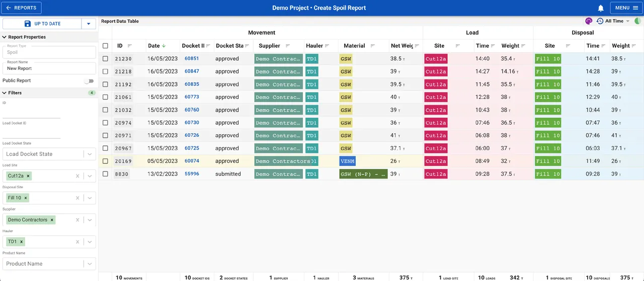Select the checkbox for movement 21218

105,71
